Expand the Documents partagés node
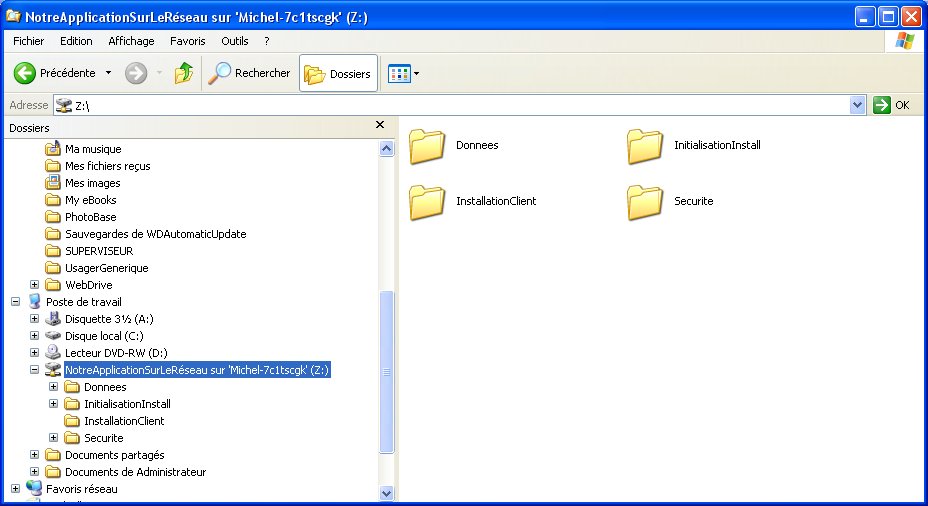 (34, 455)
